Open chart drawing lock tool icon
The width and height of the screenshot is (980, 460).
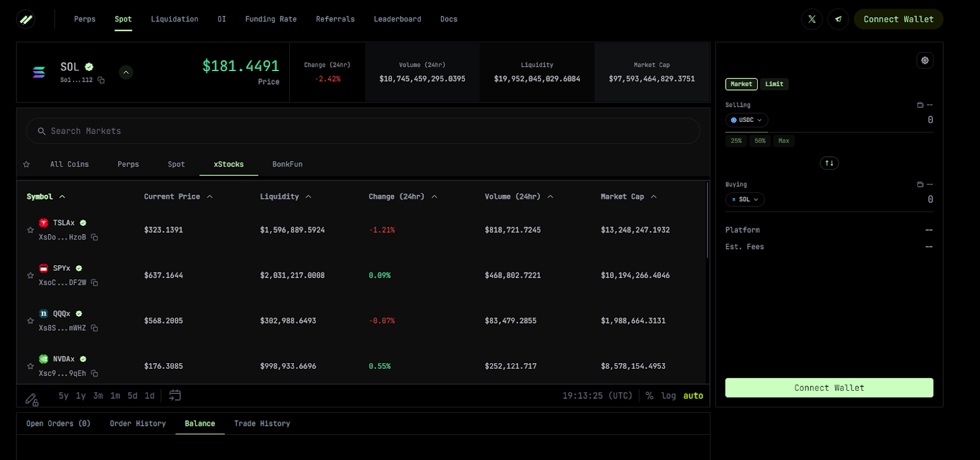(x=32, y=399)
